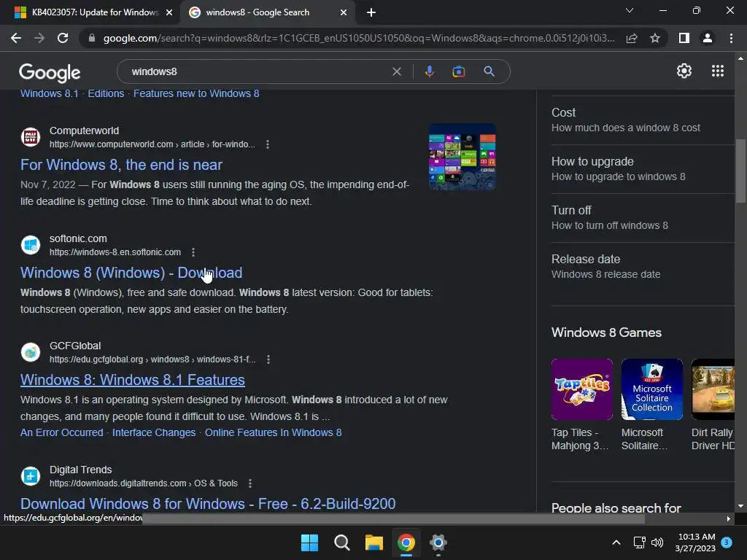Image resolution: width=747 pixels, height=560 pixels.
Task: Click the Windows 8 start screen thumbnail
Action: 462,157
